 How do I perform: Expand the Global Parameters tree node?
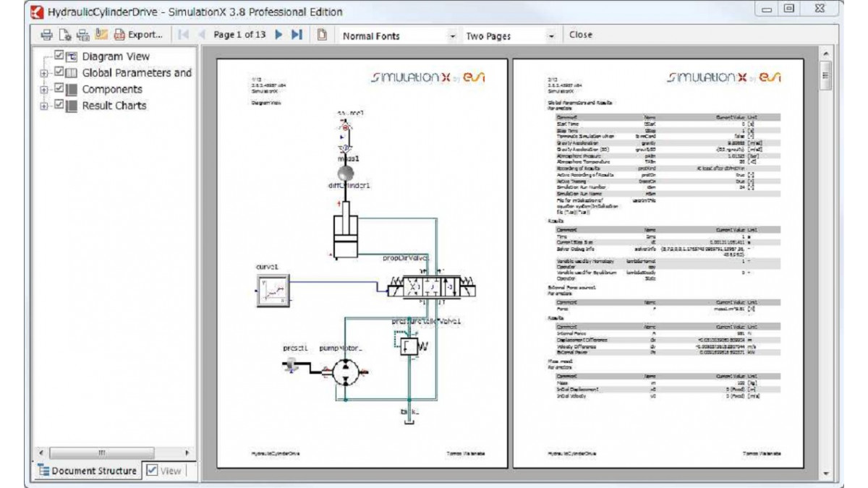pos(44,73)
